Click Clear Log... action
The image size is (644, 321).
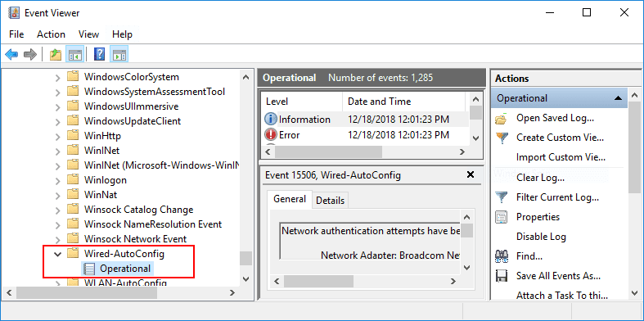540,178
